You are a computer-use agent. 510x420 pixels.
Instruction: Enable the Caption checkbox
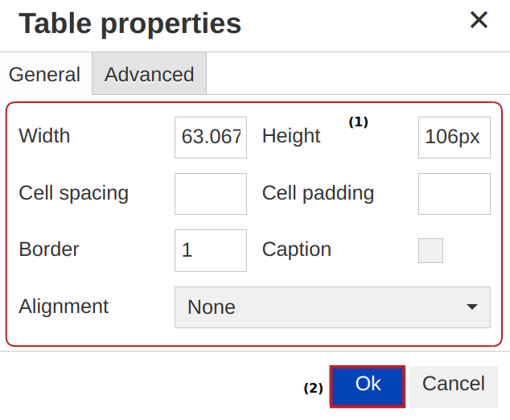(x=430, y=250)
